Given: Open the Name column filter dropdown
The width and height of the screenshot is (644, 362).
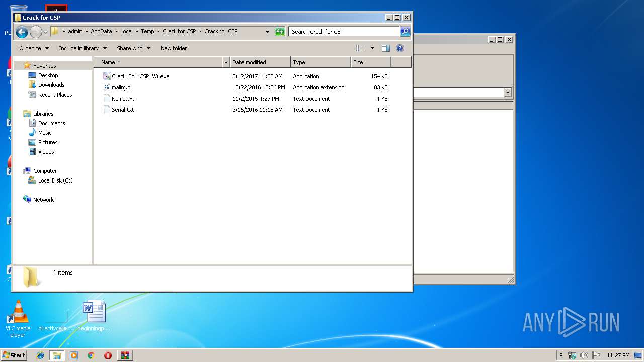Looking at the screenshot, I should point(226,62).
